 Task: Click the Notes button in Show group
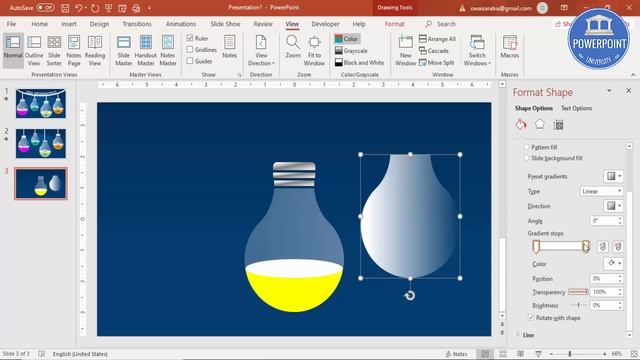click(229, 47)
